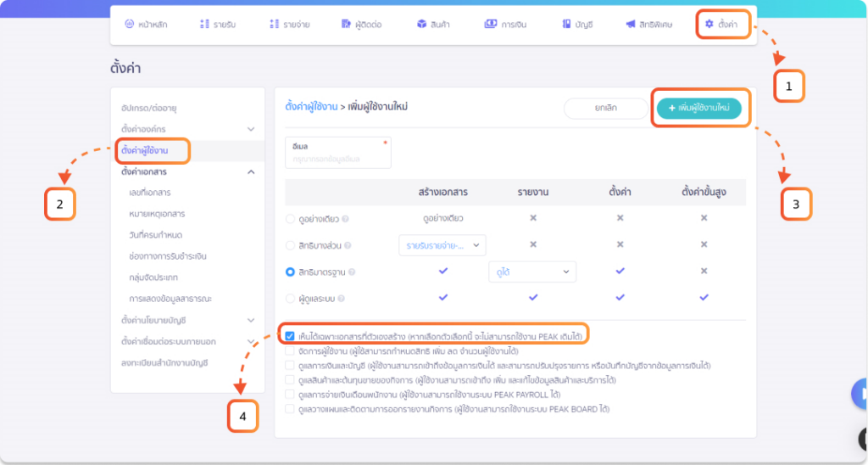The height and width of the screenshot is (465, 868).
Task: Enable the จัดการผู้ใช้งาน checkbox
Action: coord(291,350)
